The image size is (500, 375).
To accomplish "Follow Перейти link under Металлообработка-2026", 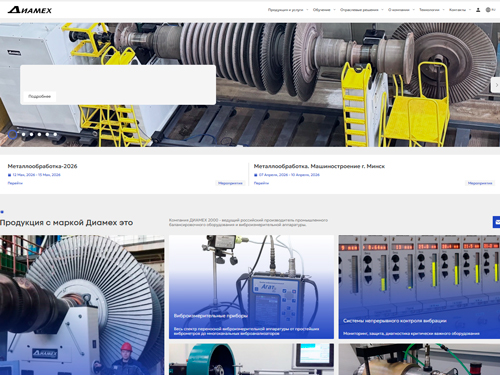I will [15, 183].
